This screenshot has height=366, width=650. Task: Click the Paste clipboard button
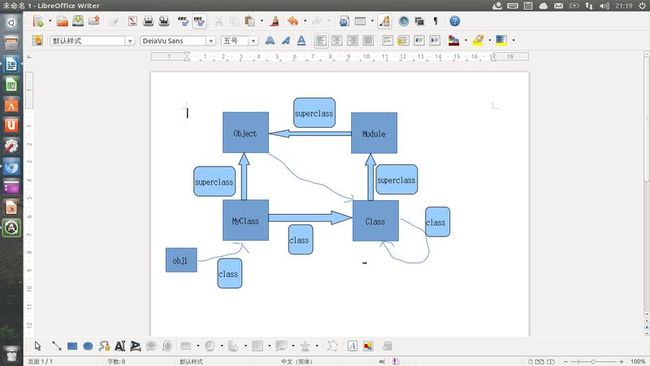250,21
